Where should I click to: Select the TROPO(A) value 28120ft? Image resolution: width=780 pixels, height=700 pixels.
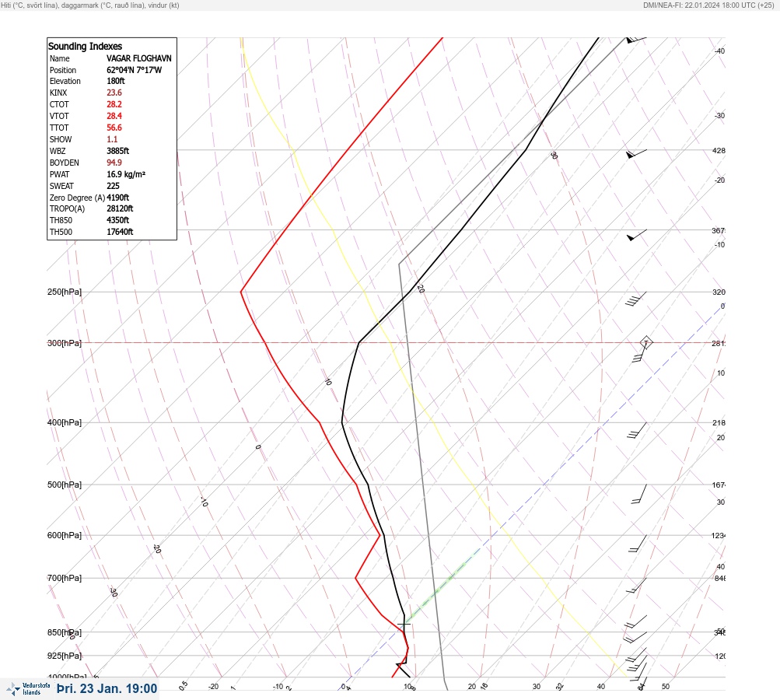120,208
